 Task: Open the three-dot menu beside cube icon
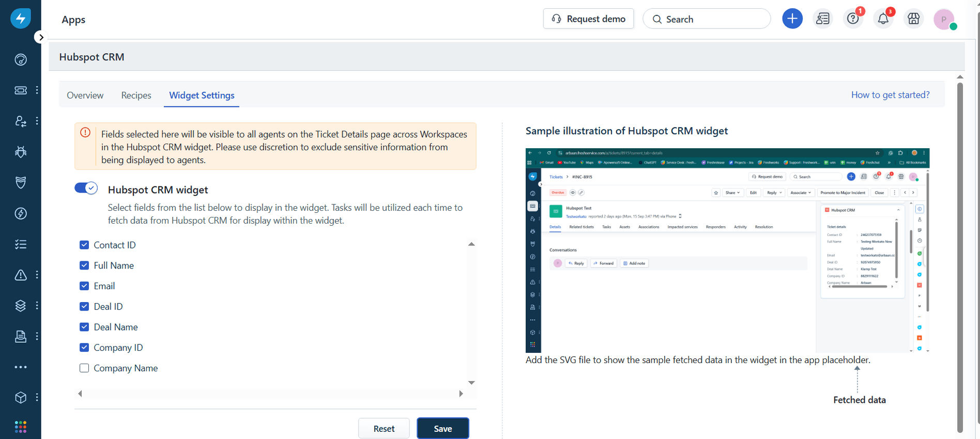coord(37,397)
